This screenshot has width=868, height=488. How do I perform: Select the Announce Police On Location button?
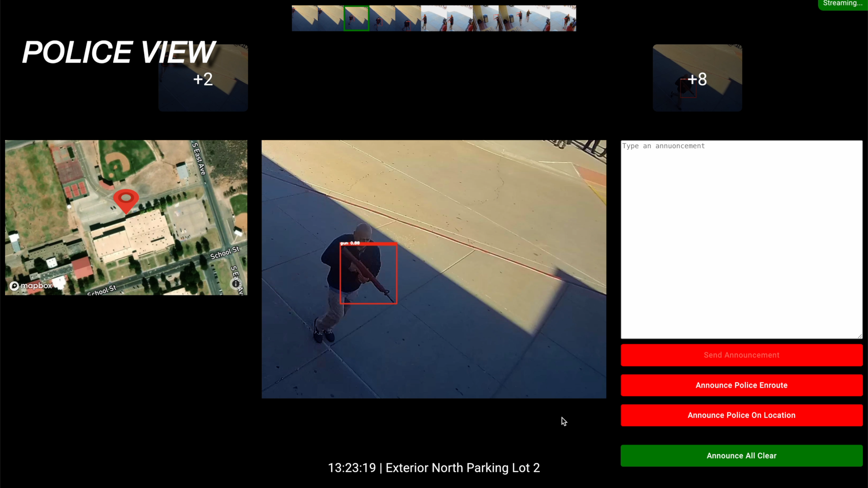click(x=741, y=415)
